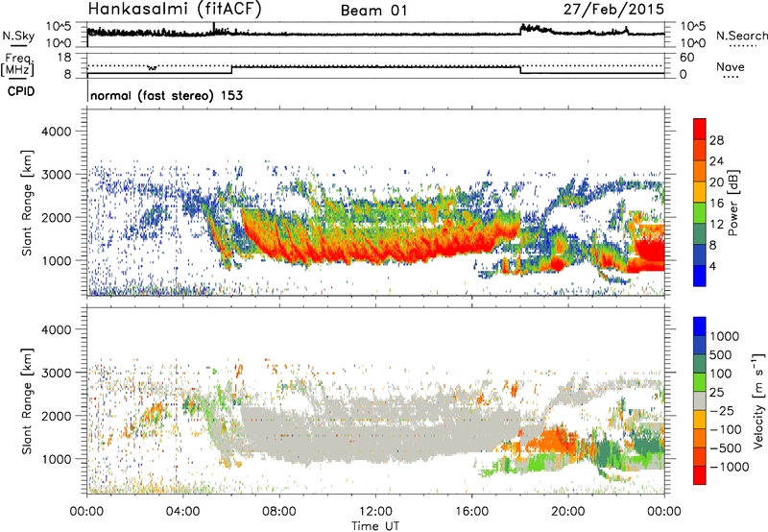Select the "24" power colorbar label

716,161
